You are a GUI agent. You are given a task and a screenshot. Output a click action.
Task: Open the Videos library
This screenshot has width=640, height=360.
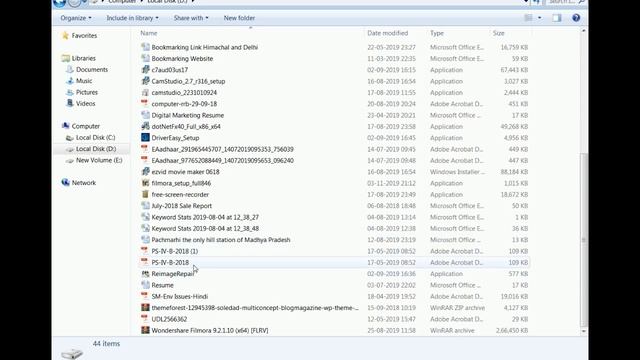(85, 103)
